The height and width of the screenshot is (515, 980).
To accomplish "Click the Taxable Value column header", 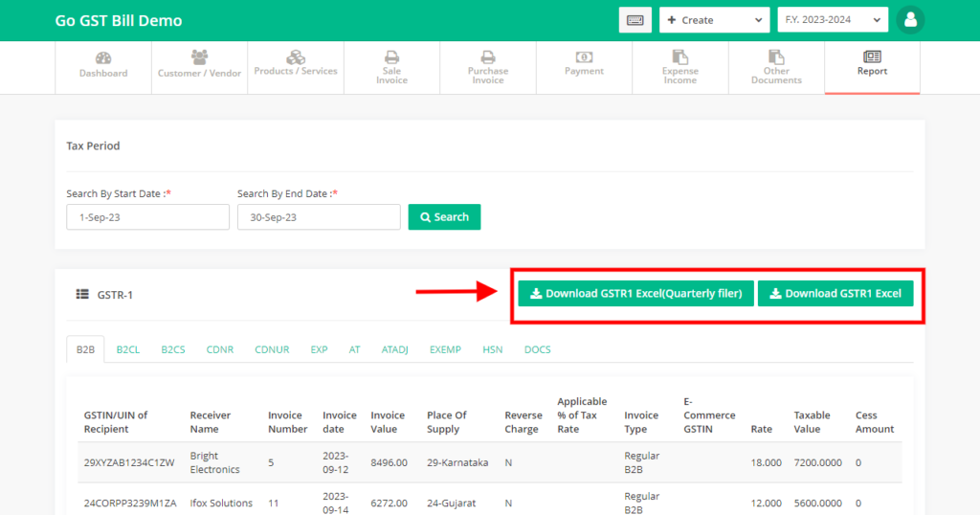I will click(x=812, y=422).
